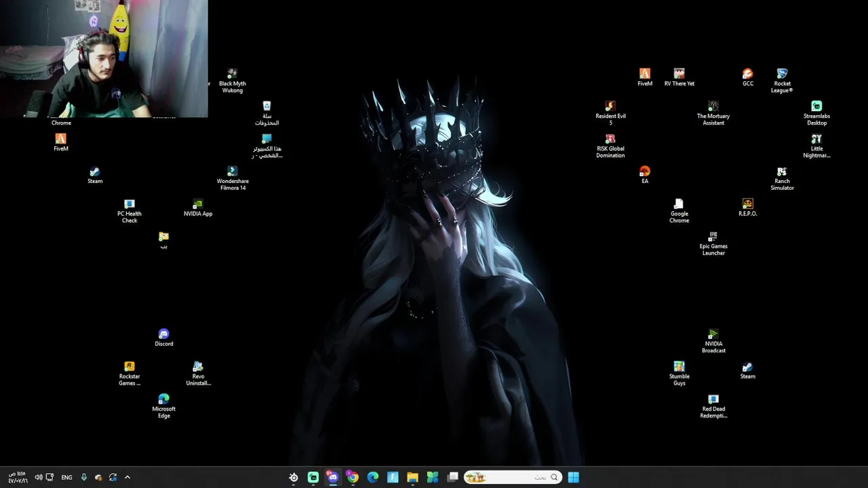The image size is (868, 488).
Task: Show hidden system tray icons
Action: (x=127, y=477)
